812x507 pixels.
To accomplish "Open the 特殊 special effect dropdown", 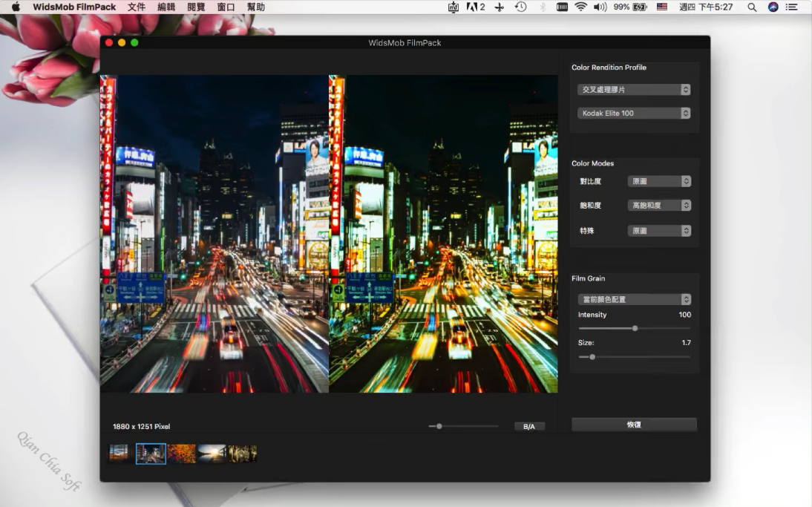I will pos(659,231).
